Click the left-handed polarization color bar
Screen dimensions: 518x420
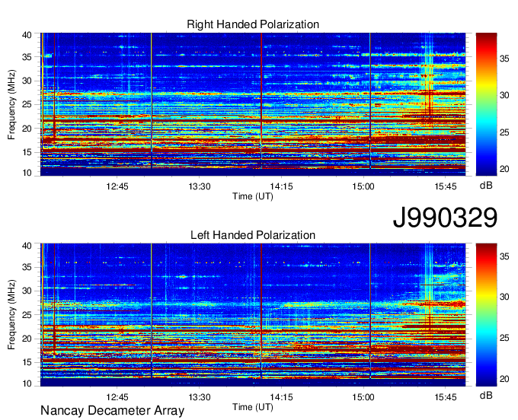[x=486, y=315]
